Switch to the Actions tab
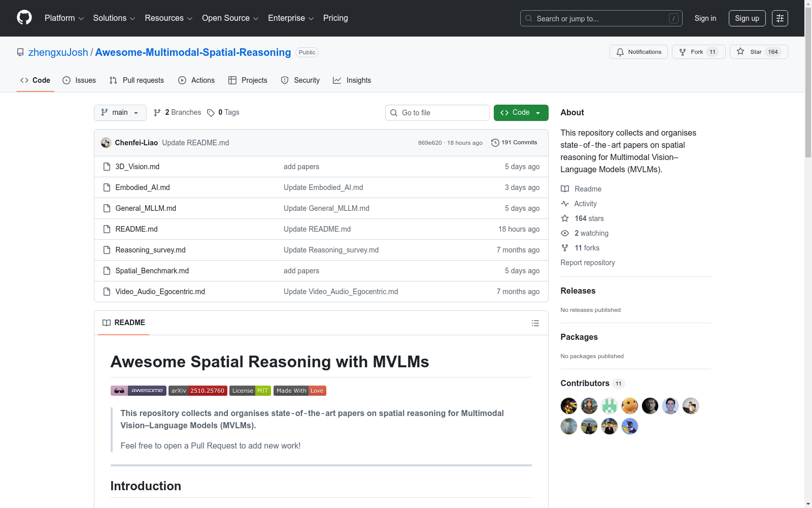 coord(196,80)
